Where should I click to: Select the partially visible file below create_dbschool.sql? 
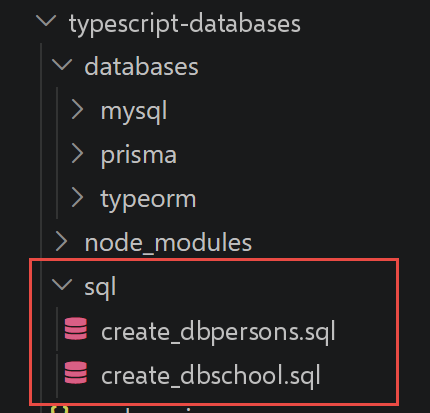tap(133, 409)
